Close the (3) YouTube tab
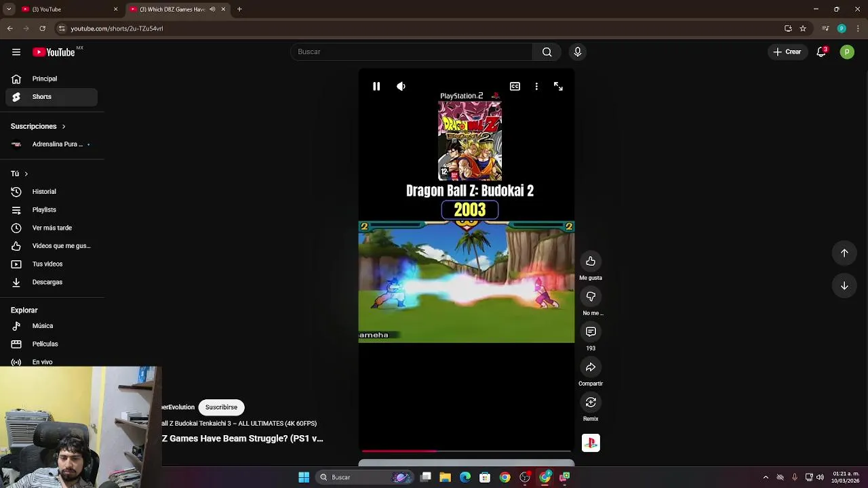This screenshot has height=488, width=868. click(x=115, y=9)
